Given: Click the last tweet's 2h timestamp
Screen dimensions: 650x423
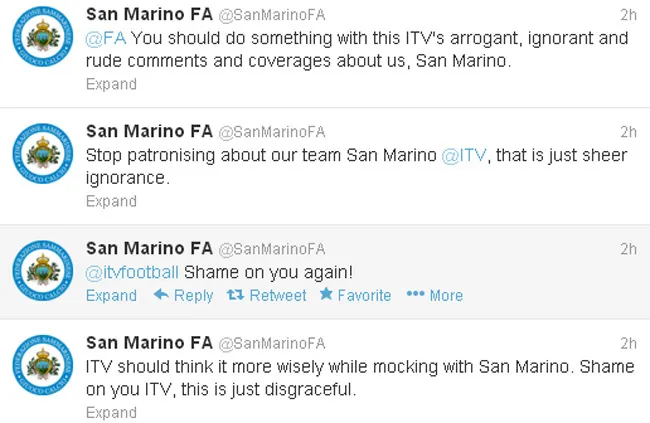Looking at the screenshot, I should pos(628,343).
